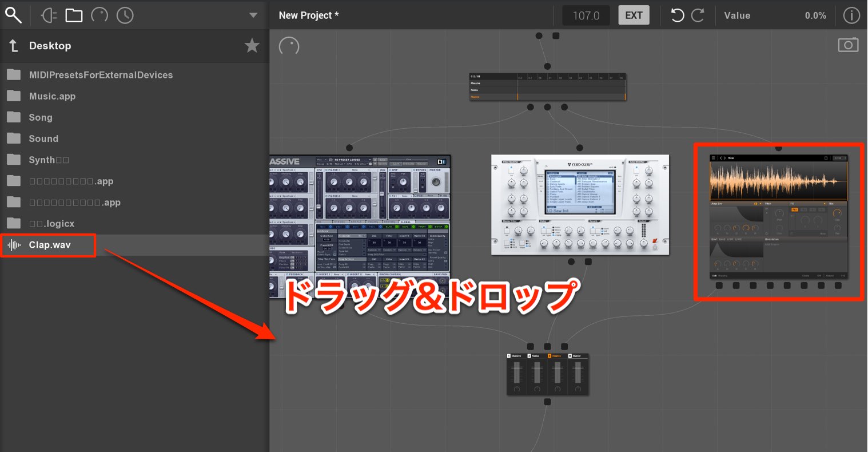Click the Massive plugin logo

click(x=284, y=161)
